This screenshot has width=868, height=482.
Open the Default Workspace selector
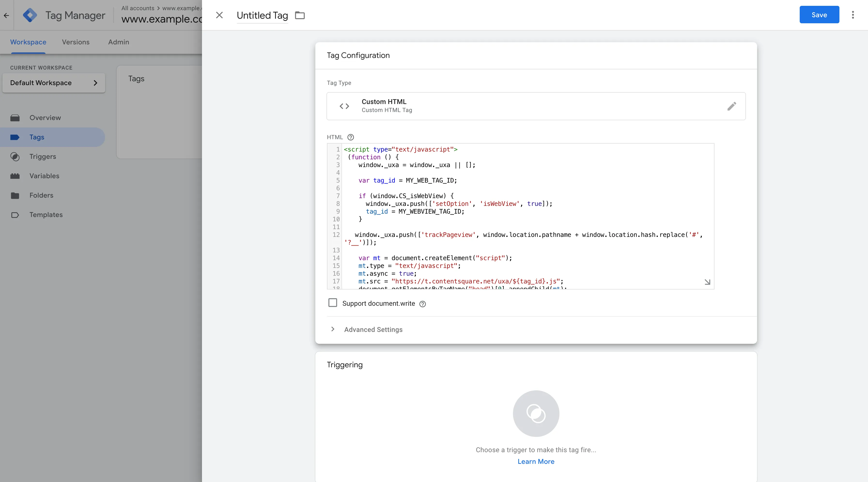point(54,83)
